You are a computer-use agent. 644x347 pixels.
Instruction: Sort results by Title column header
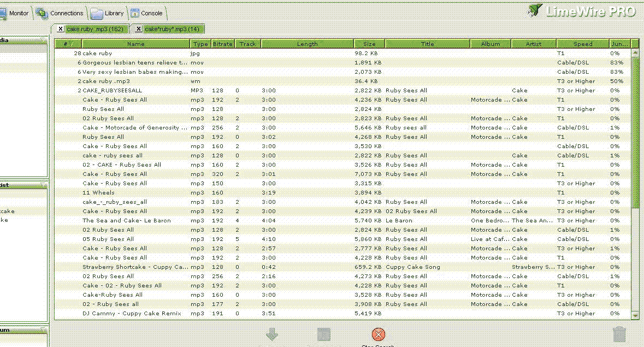[427, 44]
